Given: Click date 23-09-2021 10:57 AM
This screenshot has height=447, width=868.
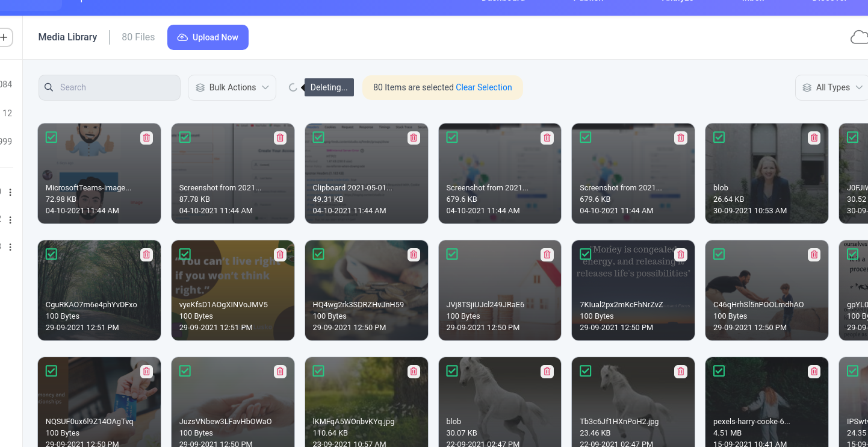Looking at the screenshot, I should tap(349, 444).
